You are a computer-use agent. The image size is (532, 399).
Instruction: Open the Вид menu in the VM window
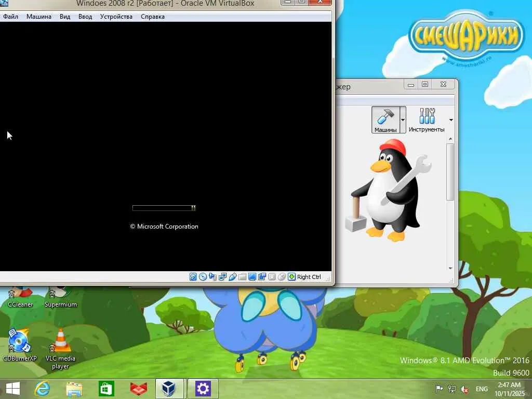coord(65,17)
